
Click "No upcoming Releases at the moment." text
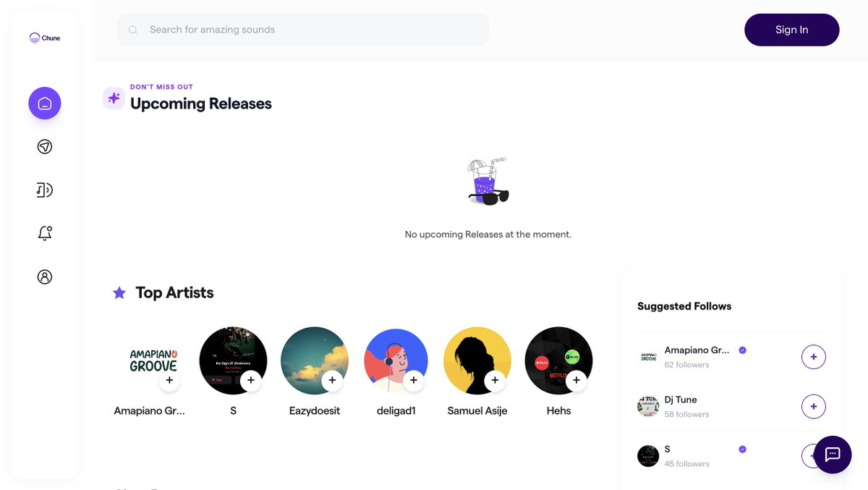click(x=488, y=235)
